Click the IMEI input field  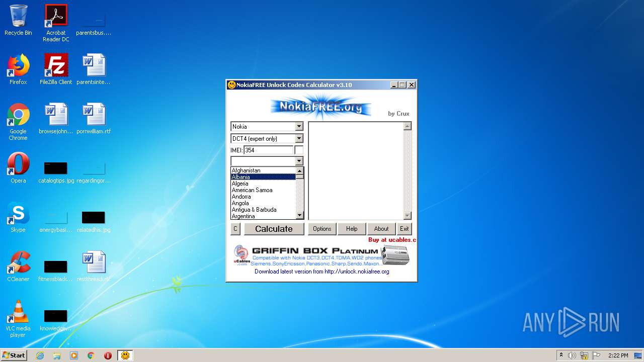tap(268, 150)
